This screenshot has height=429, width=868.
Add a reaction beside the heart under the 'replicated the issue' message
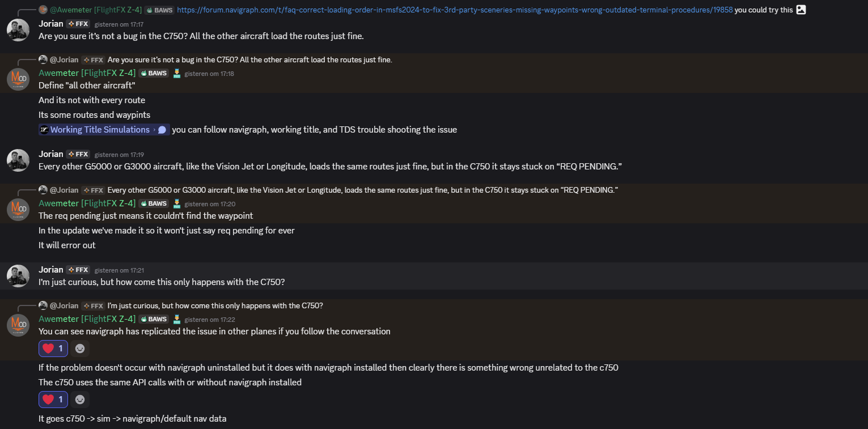[x=80, y=349]
